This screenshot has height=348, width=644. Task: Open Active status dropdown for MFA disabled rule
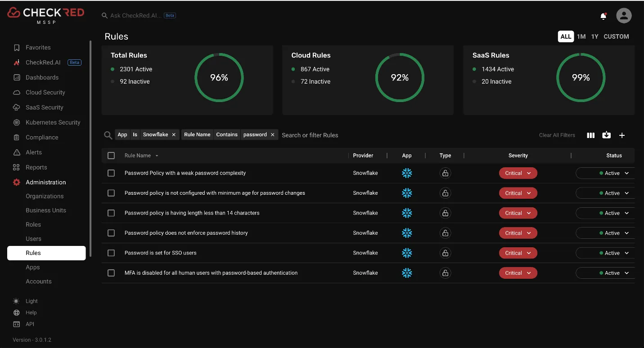pyautogui.click(x=606, y=273)
